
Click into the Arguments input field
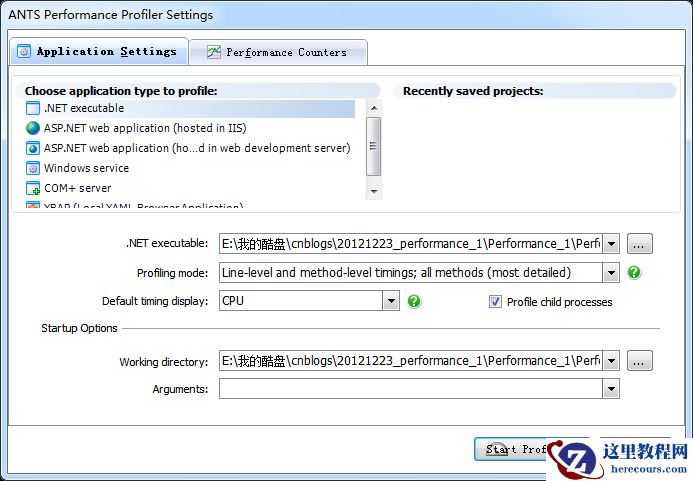411,389
